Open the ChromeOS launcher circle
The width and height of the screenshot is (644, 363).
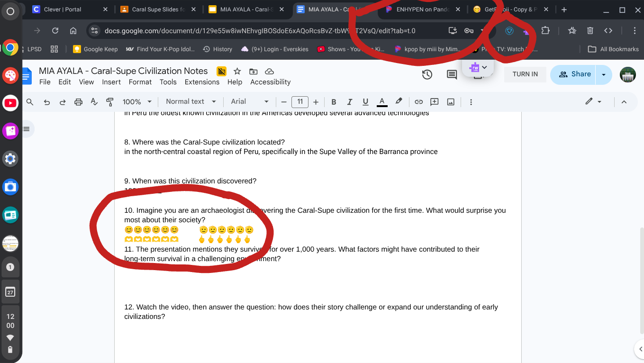10,11
